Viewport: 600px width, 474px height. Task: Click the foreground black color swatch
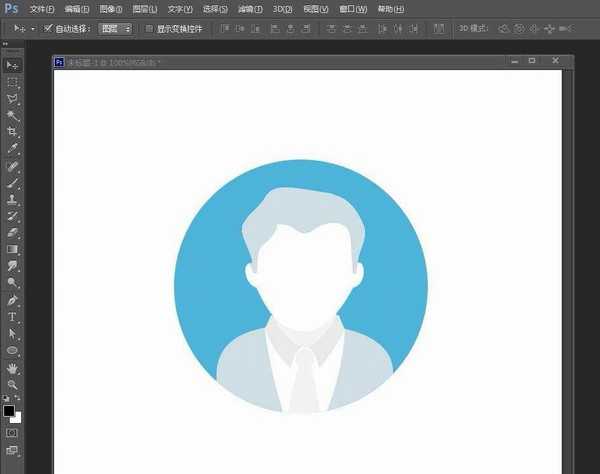pyautogui.click(x=9, y=410)
